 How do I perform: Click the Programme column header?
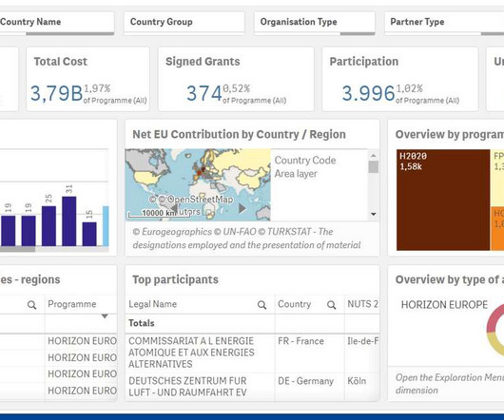tap(72, 304)
